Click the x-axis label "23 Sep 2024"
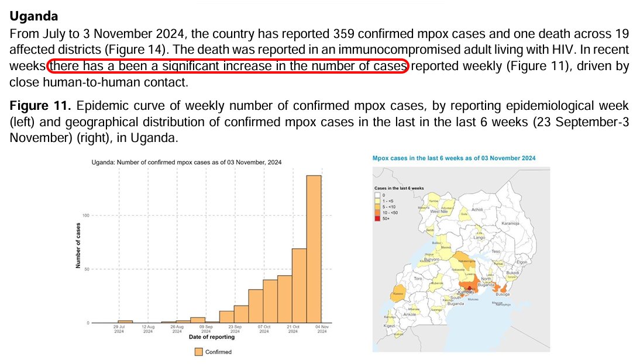Viewport: 633px width, 364px height. pos(235,329)
